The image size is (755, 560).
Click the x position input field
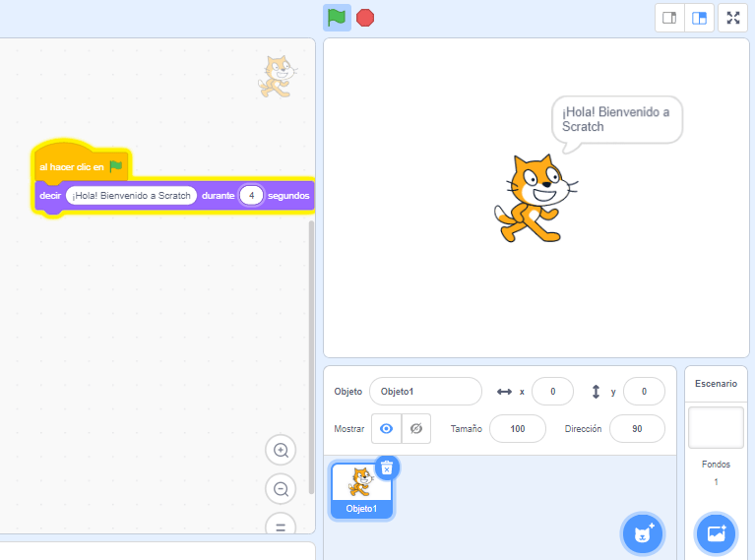click(553, 392)
